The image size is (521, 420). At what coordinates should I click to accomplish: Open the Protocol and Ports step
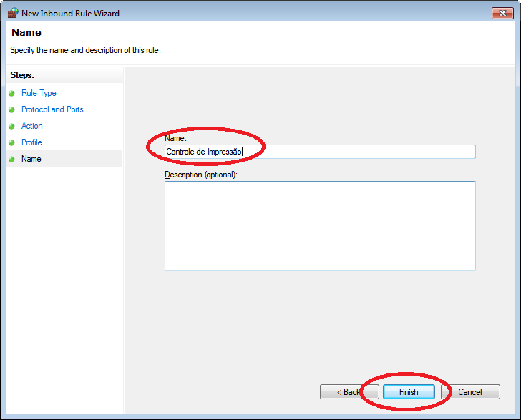pos(52,109)
